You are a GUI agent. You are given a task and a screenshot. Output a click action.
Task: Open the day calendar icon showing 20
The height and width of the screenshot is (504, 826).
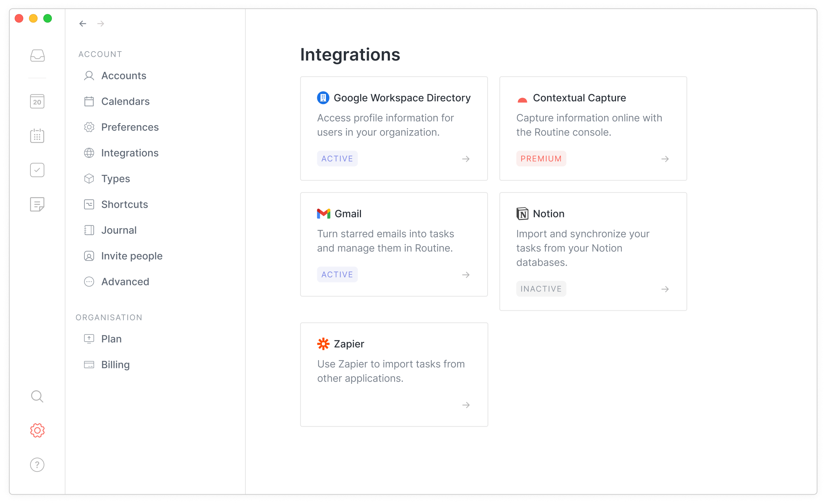pos(37,102)
